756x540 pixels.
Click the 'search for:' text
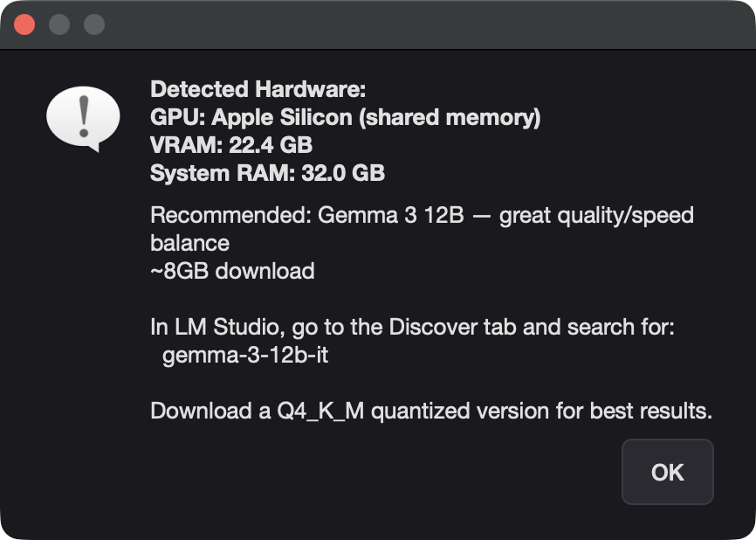621,327
